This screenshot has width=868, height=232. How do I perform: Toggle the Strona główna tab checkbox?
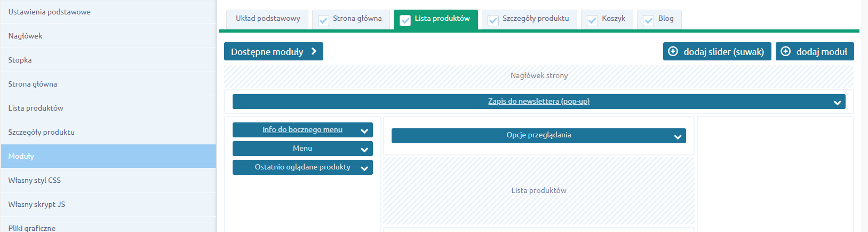(x=323, y=20)
